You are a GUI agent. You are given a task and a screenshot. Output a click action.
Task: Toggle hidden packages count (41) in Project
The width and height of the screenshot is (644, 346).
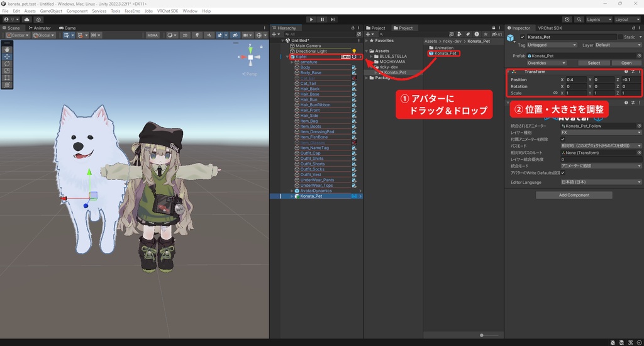tap(497, 35)
